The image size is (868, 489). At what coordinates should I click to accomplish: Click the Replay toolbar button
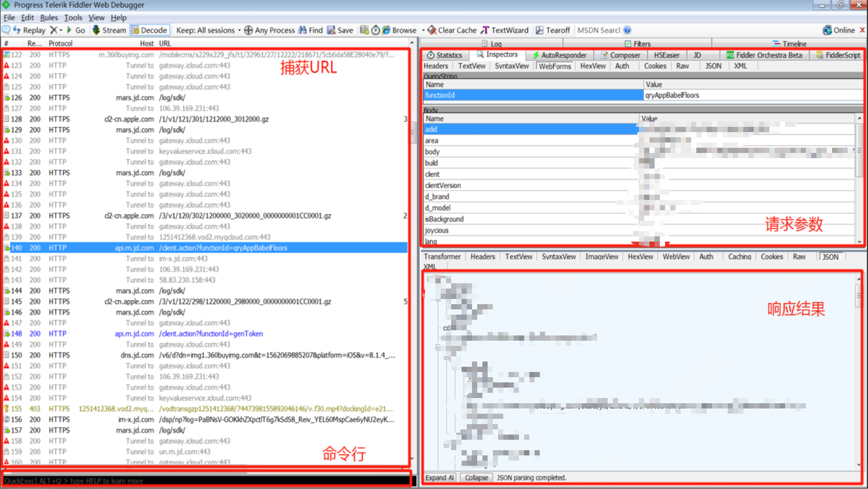(29, 30)
